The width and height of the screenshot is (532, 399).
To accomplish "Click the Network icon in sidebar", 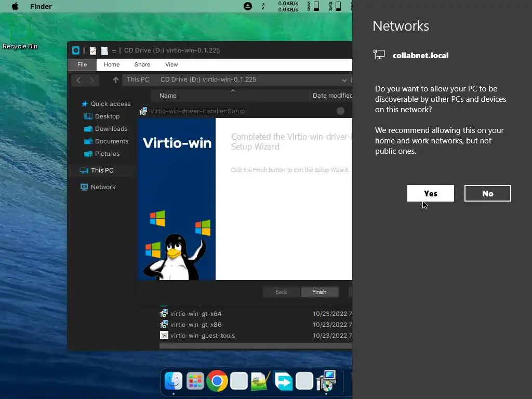I will pyautogui.click(x=84, y=187).
